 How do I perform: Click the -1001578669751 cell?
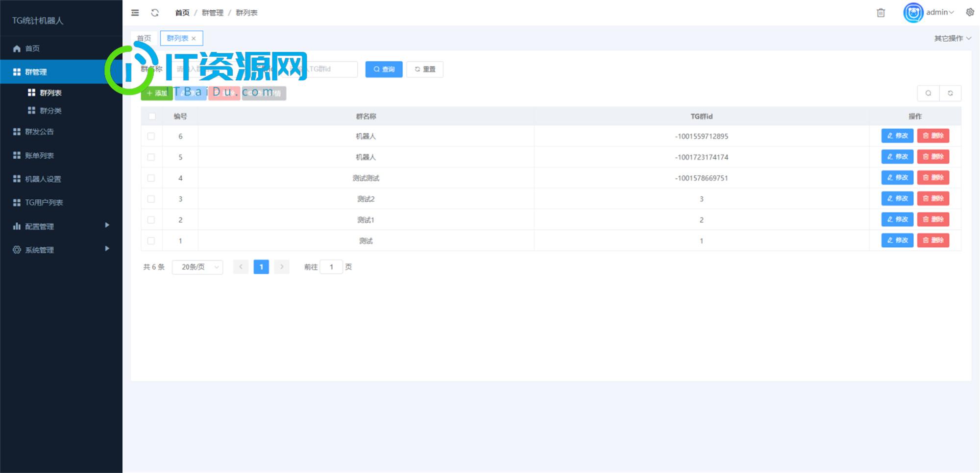coord(701,178)
